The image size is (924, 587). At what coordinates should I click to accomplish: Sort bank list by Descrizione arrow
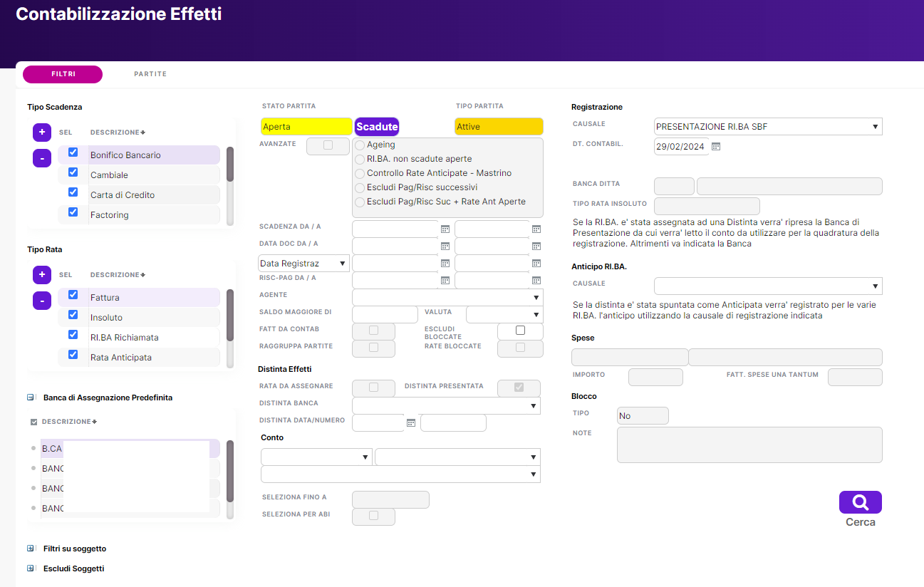click(95, 422)
